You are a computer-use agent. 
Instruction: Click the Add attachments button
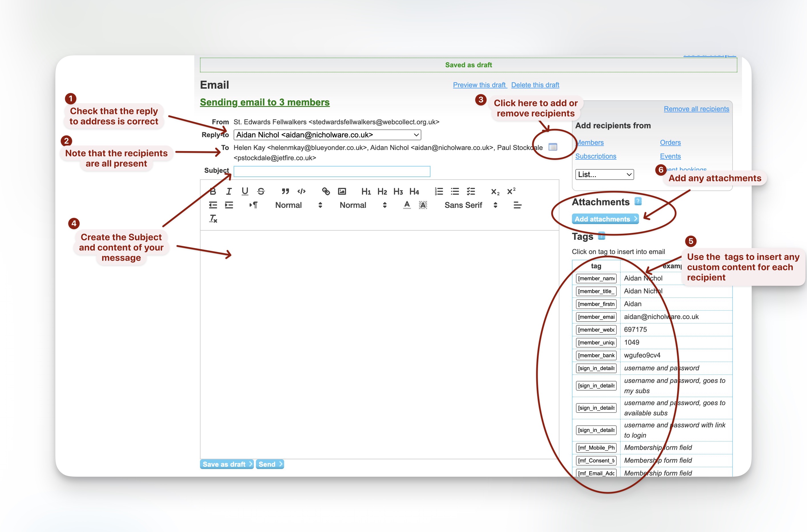coord(605,219)
